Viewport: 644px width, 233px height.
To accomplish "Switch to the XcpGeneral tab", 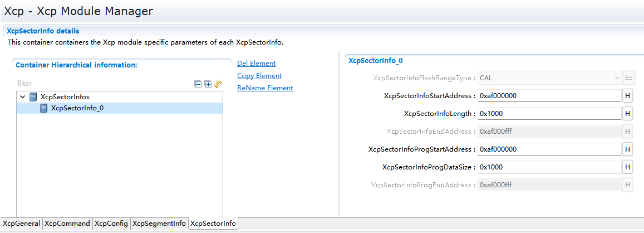I will click(21, 224).
